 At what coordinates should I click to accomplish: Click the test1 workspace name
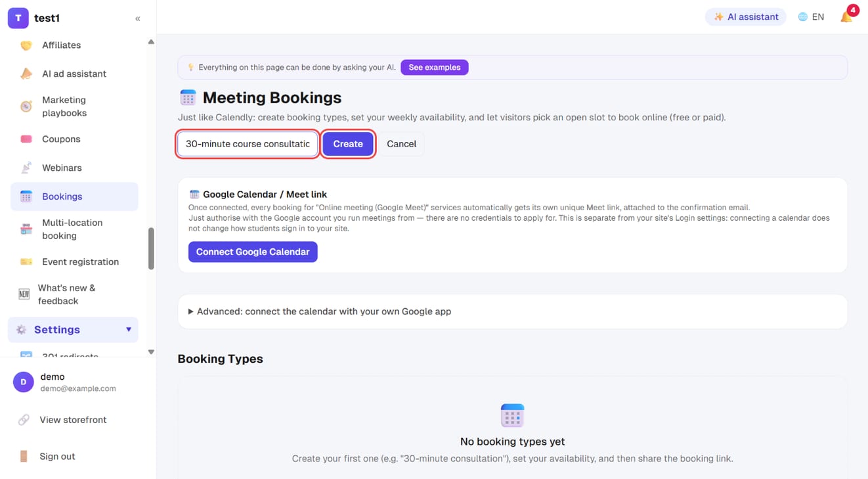(x=47, y=18)
